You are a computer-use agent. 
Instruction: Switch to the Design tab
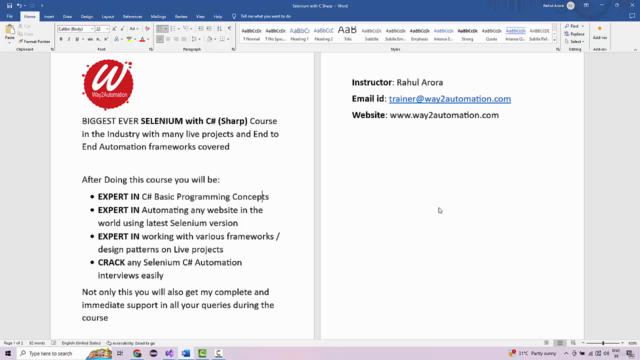click(x=87, y=16)
